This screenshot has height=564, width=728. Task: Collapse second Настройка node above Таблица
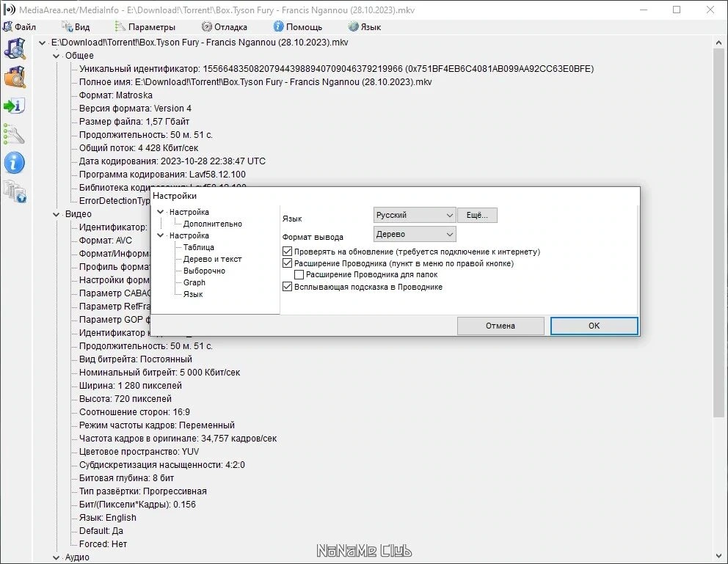pyautogui.click(x=161, y=235)
